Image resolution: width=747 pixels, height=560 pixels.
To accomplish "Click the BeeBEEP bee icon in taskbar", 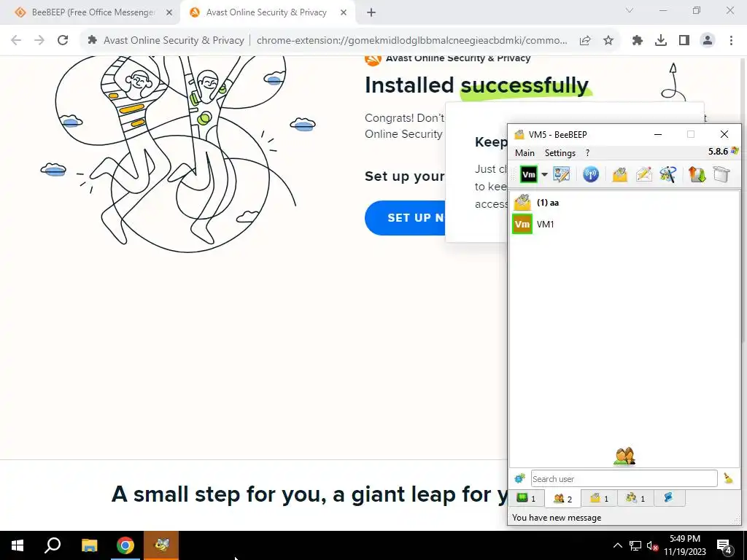I will 161,545.
